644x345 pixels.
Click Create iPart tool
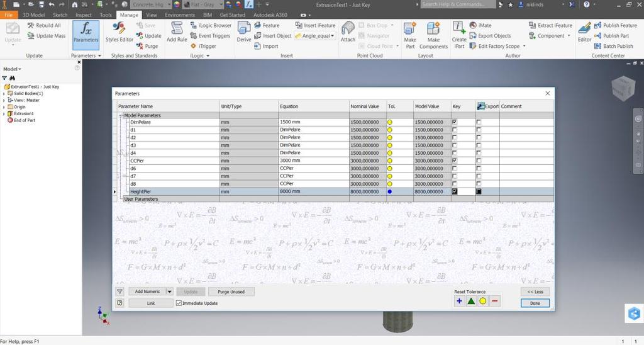click(458, 35)
